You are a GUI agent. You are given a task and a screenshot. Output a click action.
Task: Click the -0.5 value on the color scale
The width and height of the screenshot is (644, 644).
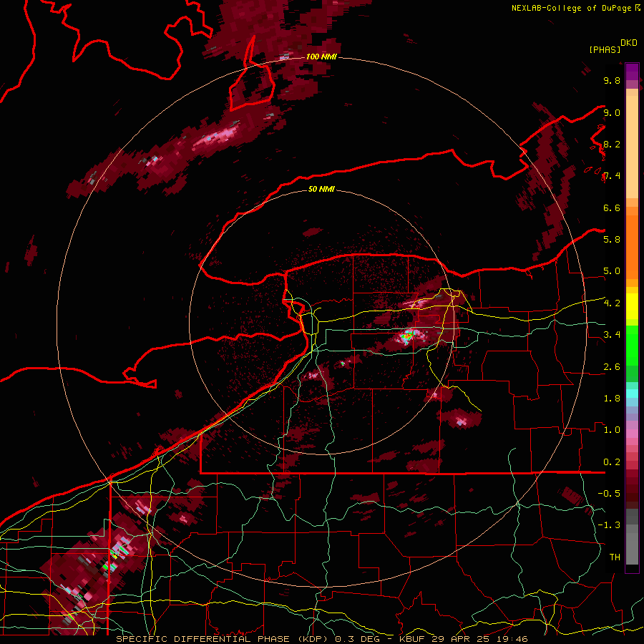[x=609, y=493]
